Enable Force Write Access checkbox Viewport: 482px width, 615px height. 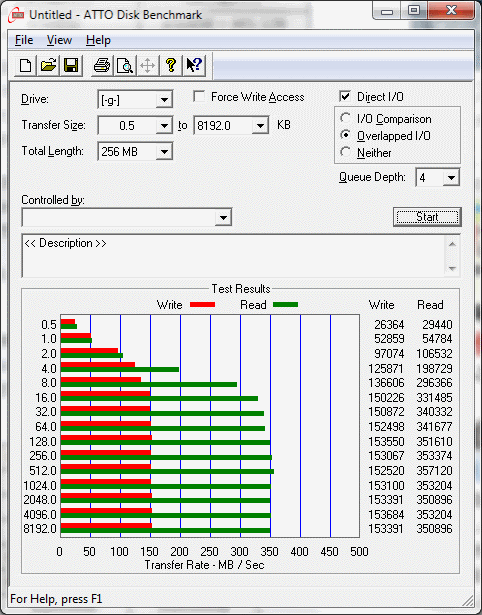click(199, 96)
